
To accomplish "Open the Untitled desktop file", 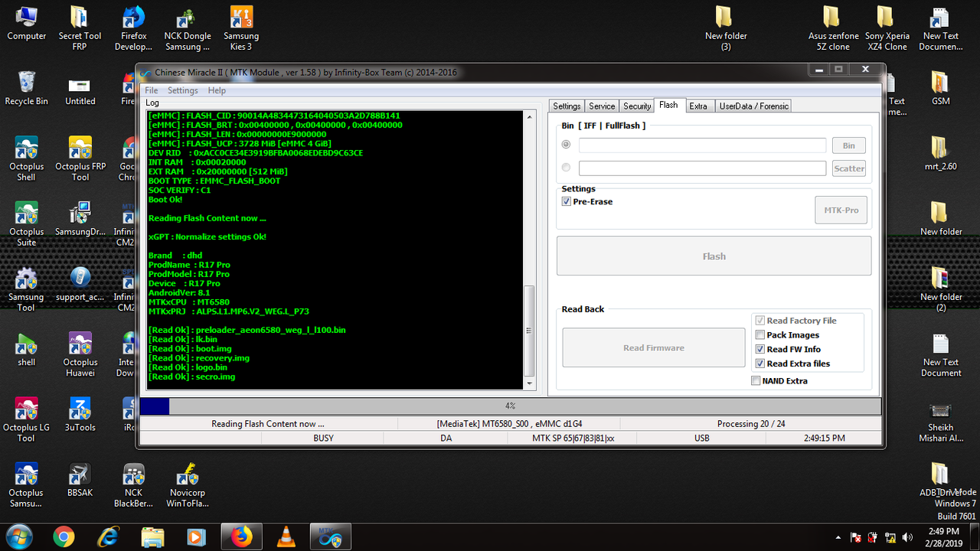I will [x=80, y=88].
